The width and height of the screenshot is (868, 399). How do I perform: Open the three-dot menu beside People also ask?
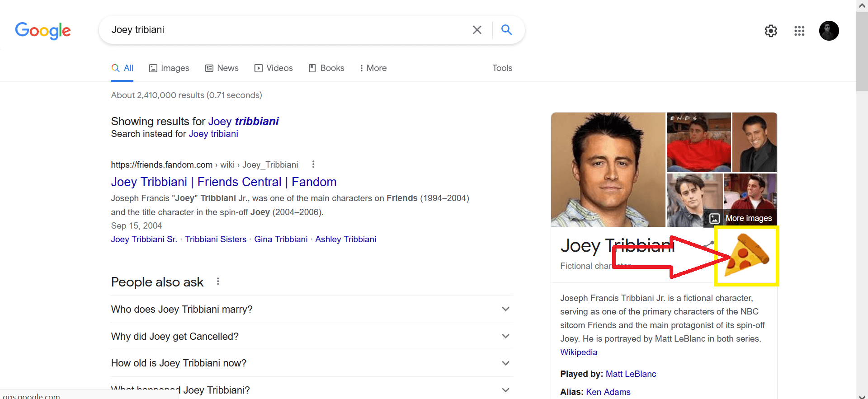pos(218,282)
